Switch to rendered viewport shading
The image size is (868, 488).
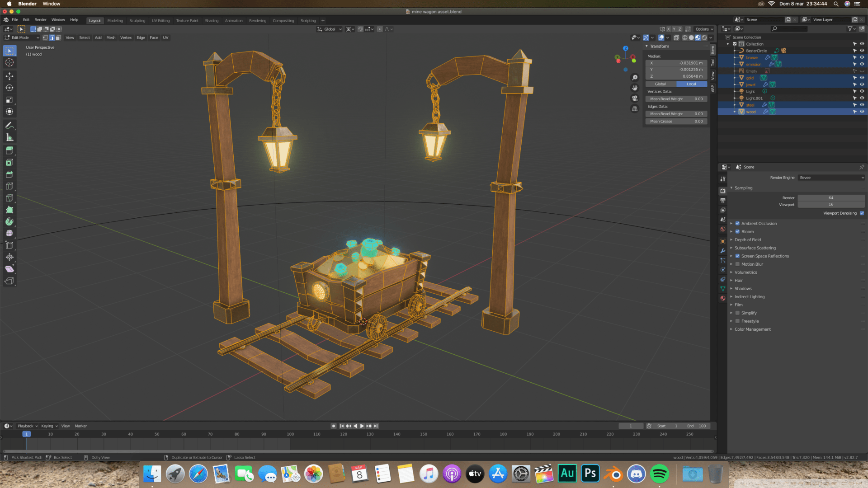[x=704, y=38]
